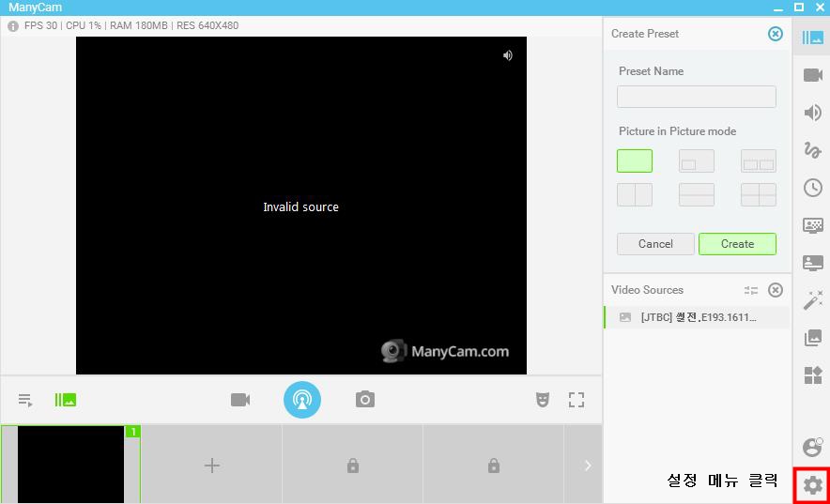Select vertical split two-pane layout
This screenshot has width=830, height=504.
tap(635, 194)
